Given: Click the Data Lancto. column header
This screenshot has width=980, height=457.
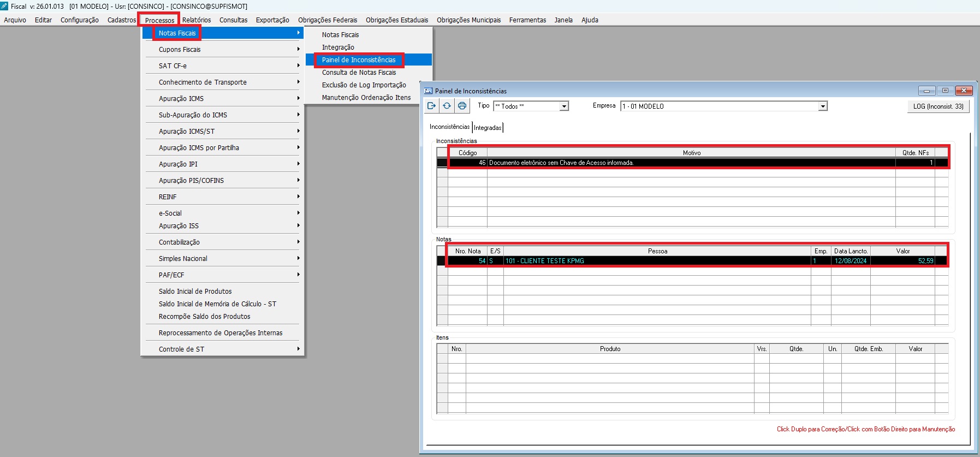Looking at the screenshot, I should pyautogui.click(x=851, y=251).
